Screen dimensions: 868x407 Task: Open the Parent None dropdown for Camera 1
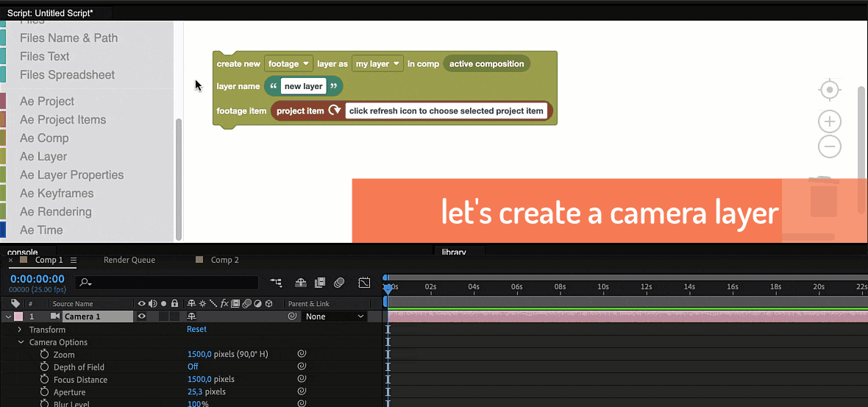tap(334, 316)
